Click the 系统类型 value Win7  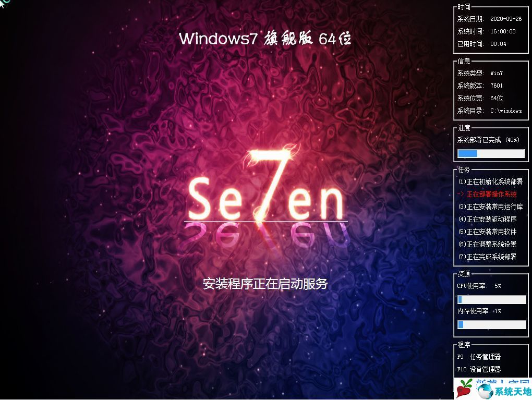497,74
